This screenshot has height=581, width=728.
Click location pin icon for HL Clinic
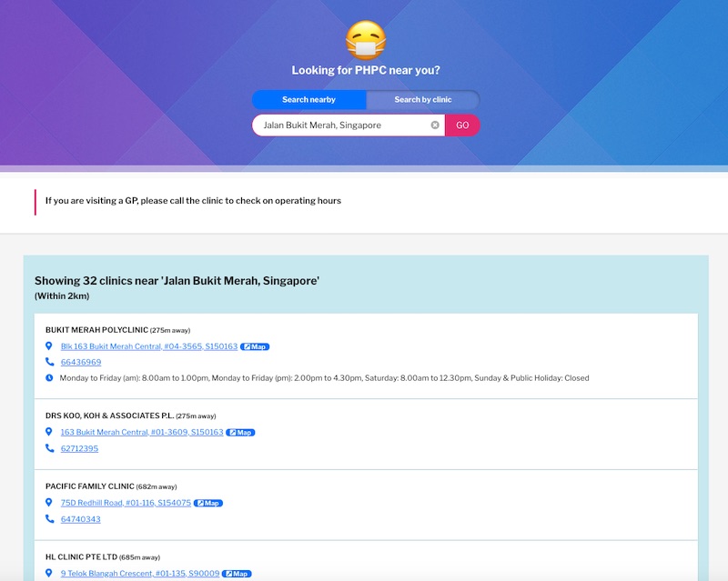49,573
